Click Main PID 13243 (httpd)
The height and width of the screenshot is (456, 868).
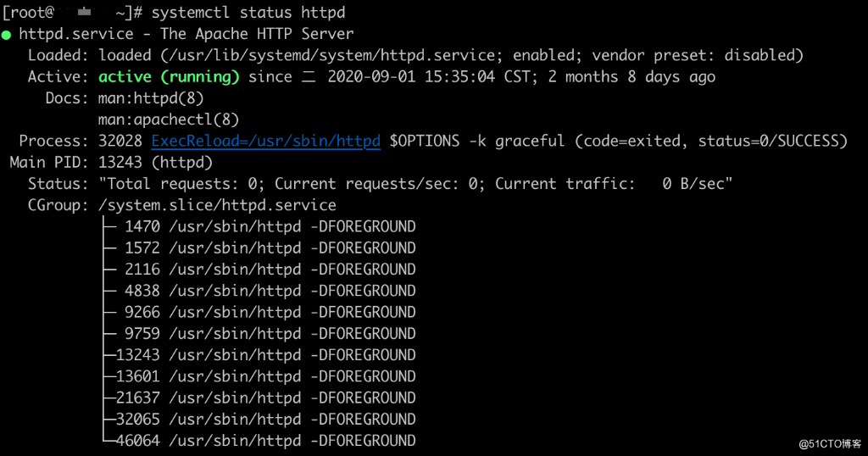[156, 163]
